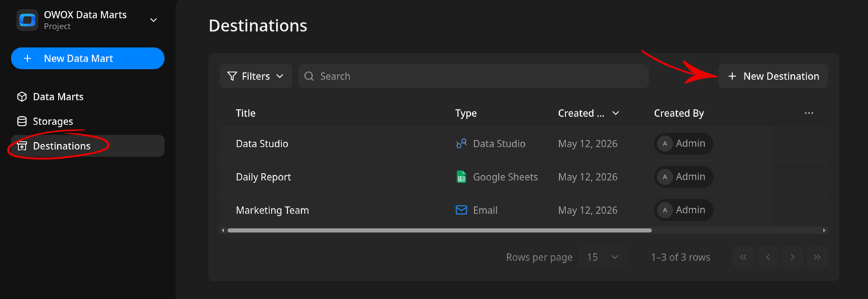Screen dimensions: 868x299
Task: Open the Rows per page dropdown
Action: point(603,257)
